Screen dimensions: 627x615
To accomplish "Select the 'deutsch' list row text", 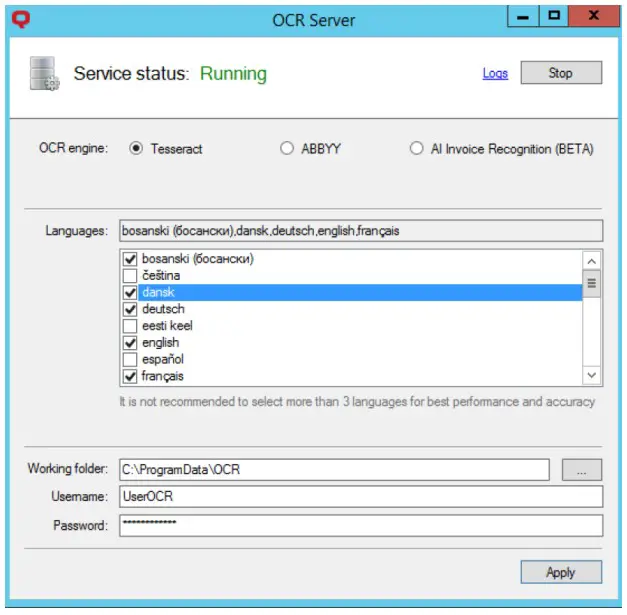I will [x=163, y=309].
